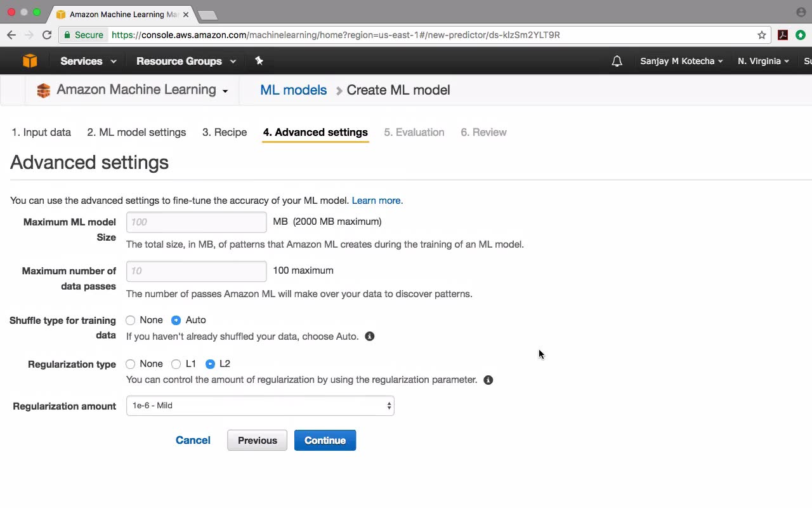812x508 pixels.
Task: Choose L2 regularization type
Action: pos(211,364)
